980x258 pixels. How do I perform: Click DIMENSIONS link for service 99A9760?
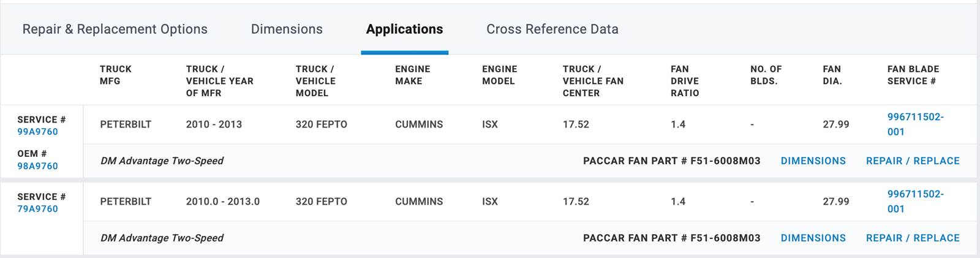[x=813, y=161]
